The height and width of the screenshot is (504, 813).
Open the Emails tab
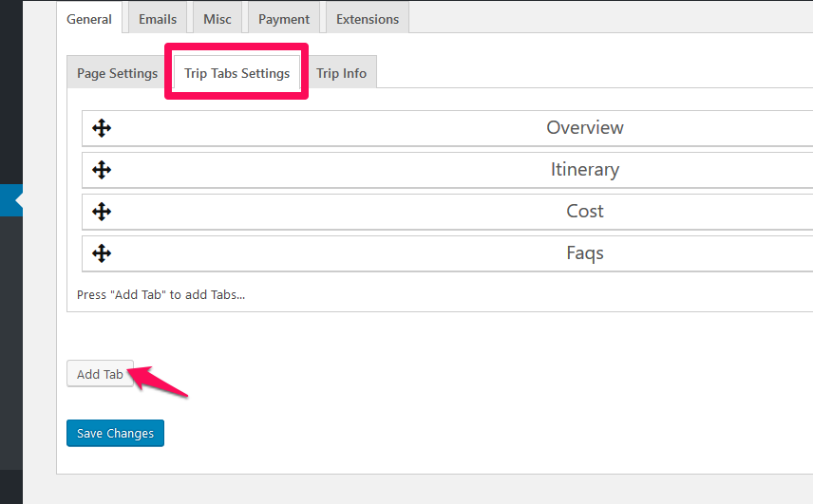tap(158, 19)
